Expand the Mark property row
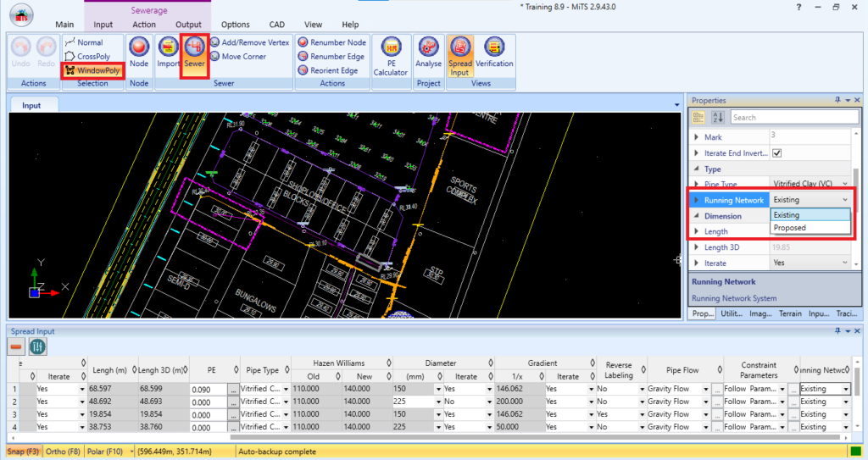This screenshot has height=460, width=868. coord(697,137)
